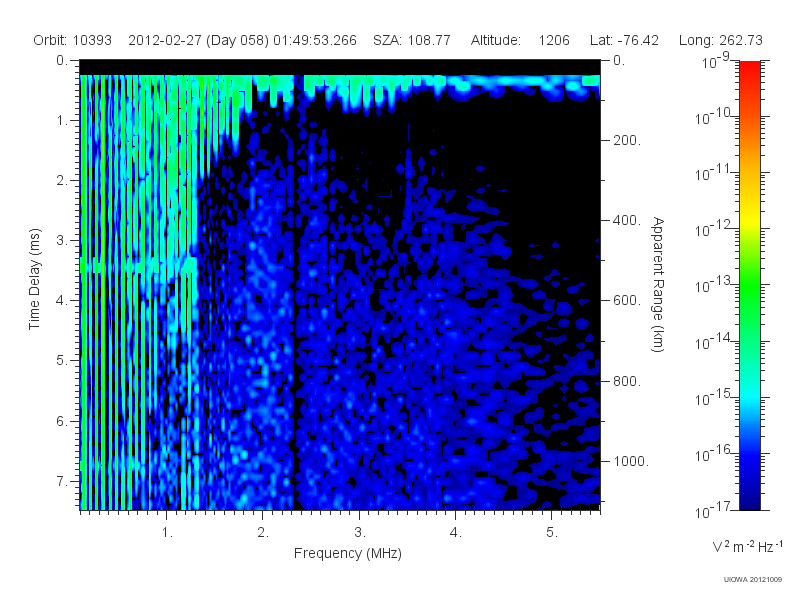Click the '600.' apparent range tick label
800x600 pixels.
627,301
